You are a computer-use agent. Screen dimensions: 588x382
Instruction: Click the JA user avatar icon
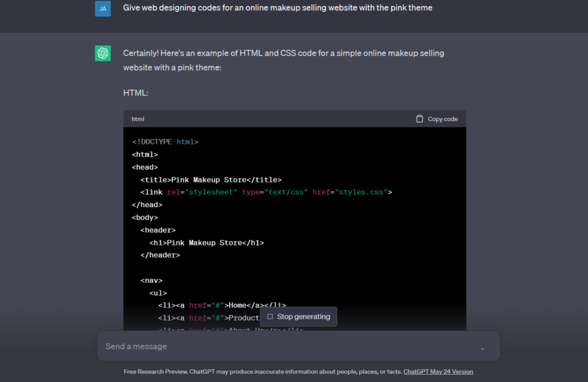(x=102, y=9)
